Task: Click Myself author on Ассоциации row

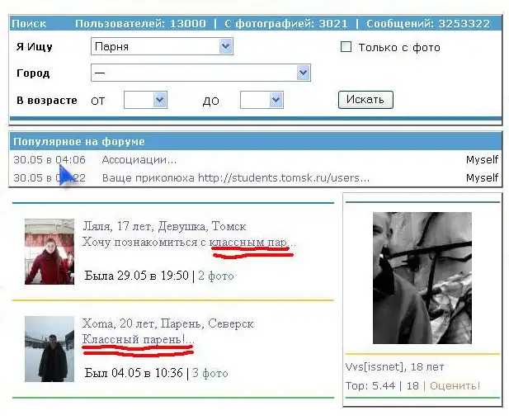Action: 482,159
